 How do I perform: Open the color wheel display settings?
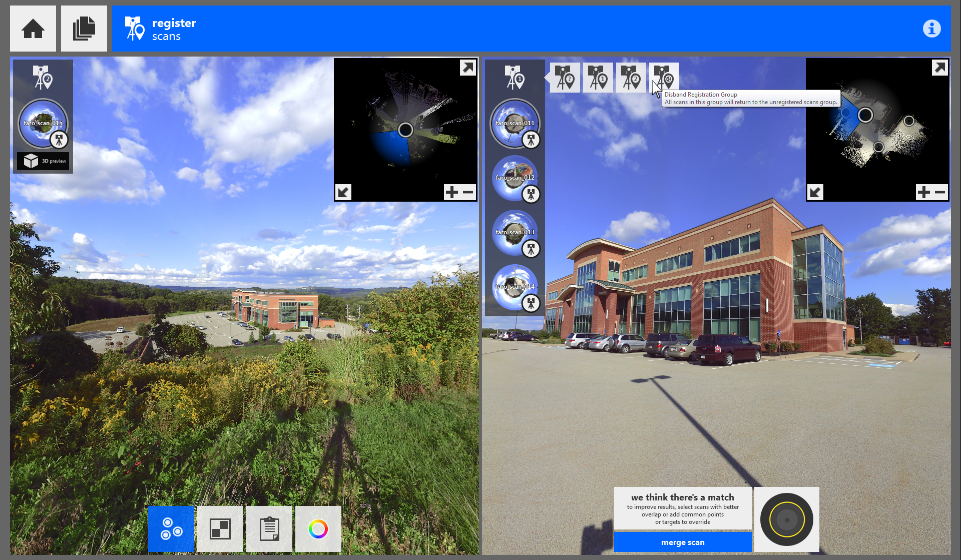pos(318,529)
